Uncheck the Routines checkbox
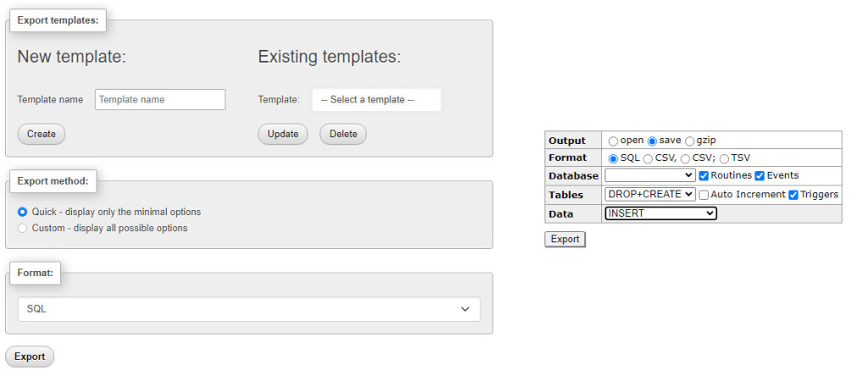The image size is (868, 376). tap(704, 176)
